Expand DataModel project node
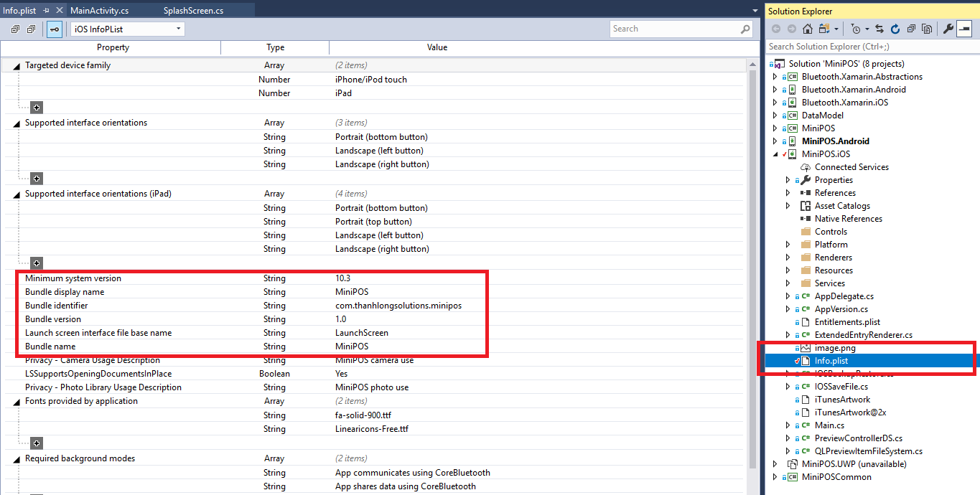This screenshot has height=495, width=980. coord(775,115)
